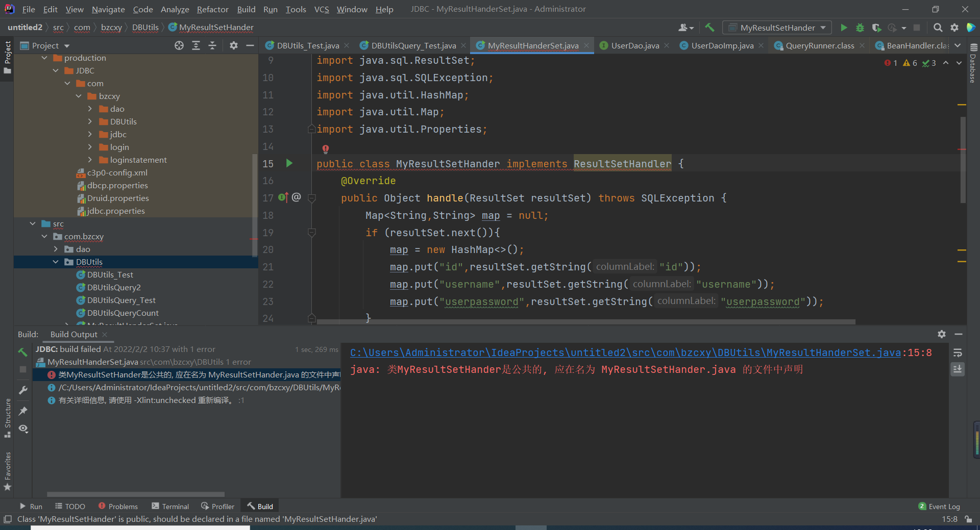Pin the Build tab with pin icon

click(x=23, y=411)
